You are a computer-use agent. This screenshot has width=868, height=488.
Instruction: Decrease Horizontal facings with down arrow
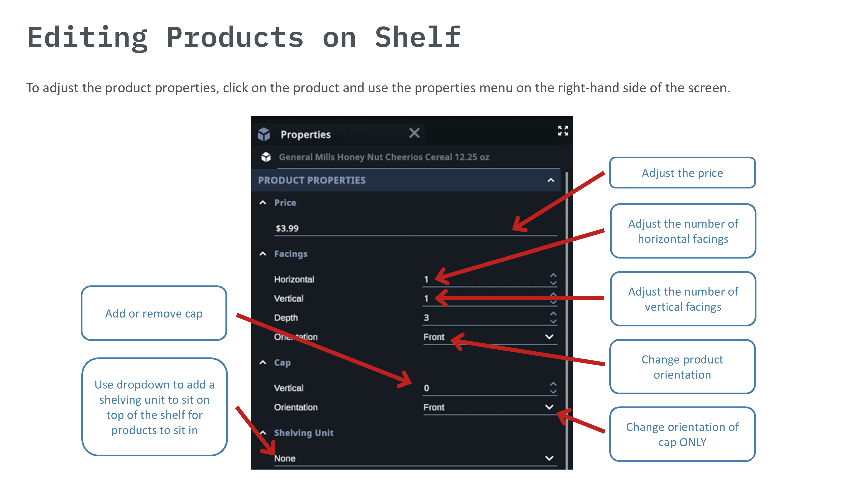pos(553,283)
